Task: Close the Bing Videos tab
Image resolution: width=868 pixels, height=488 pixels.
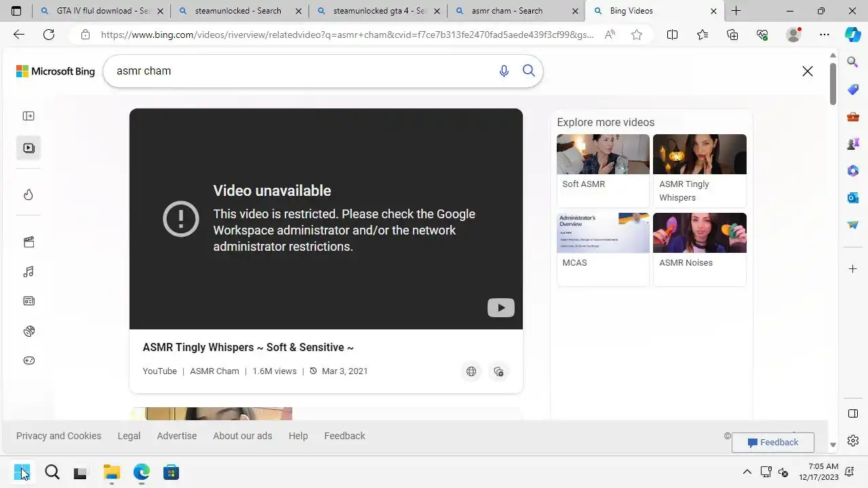Action: pos(713,11)
